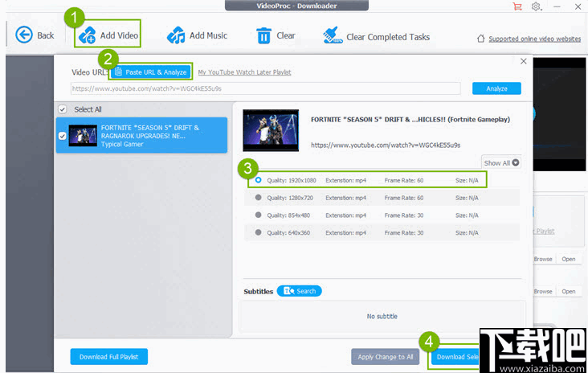Click the home icon beside Supported websites
Viewport: 588px width, 373px height.
(x=480, y=39)
